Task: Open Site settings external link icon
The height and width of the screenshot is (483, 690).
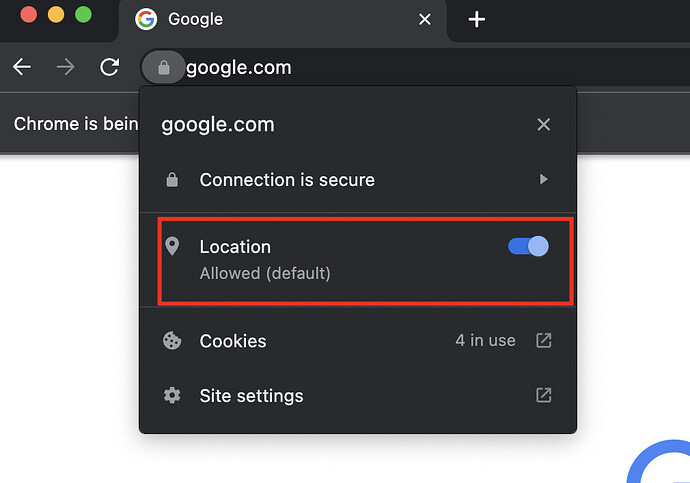Action: pos(543,395)
